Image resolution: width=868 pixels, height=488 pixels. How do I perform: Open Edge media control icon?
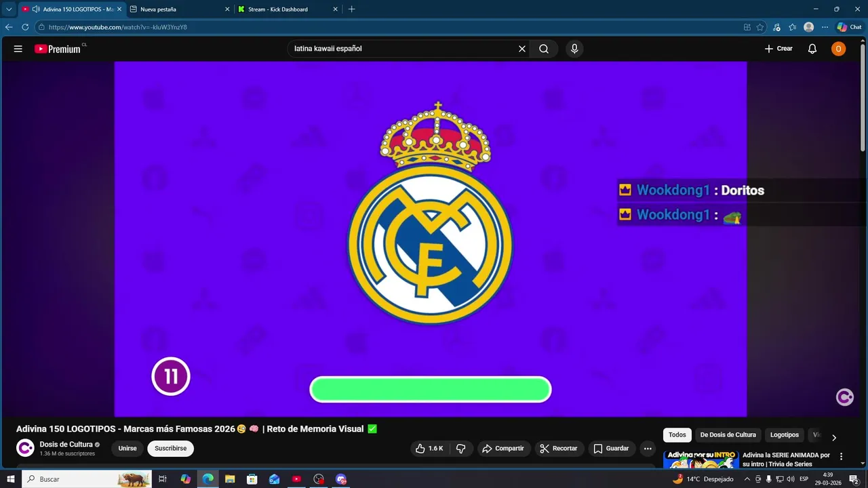776,27
